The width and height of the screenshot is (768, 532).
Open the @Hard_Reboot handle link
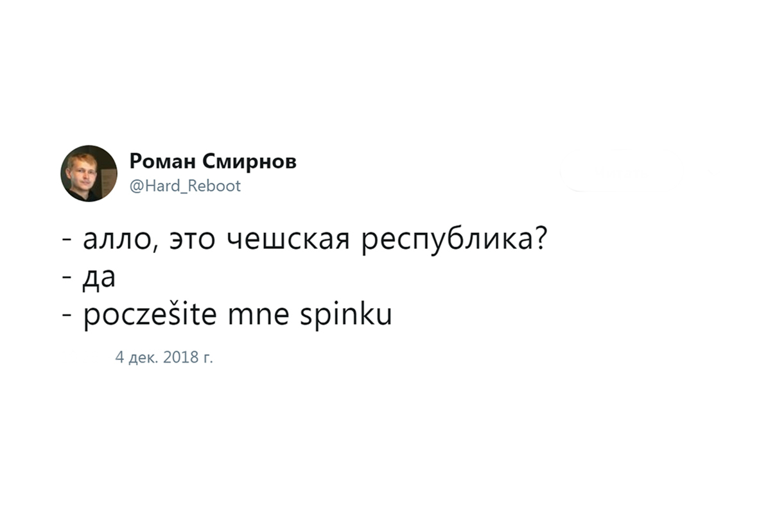pyautogui.click(x=185, y=186)
